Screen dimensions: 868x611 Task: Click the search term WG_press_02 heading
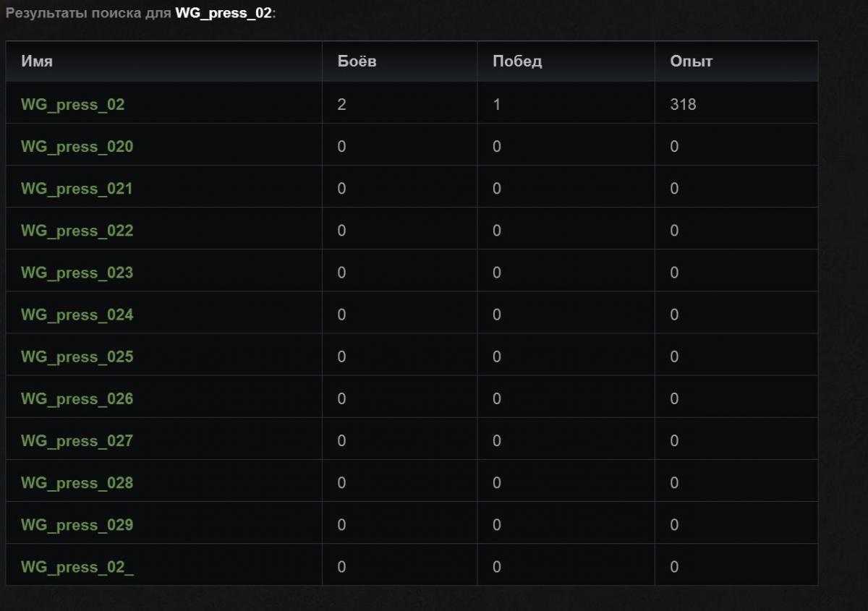pos(223,14)
